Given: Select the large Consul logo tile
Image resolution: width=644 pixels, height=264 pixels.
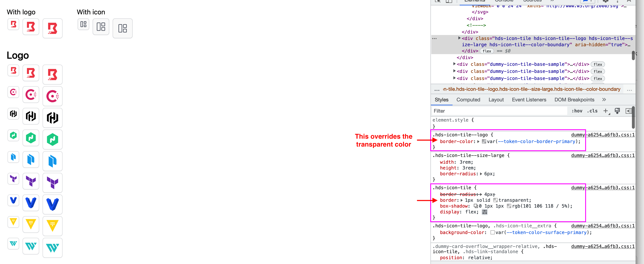Looking at the screenshot, I should [x=53, y=96].
